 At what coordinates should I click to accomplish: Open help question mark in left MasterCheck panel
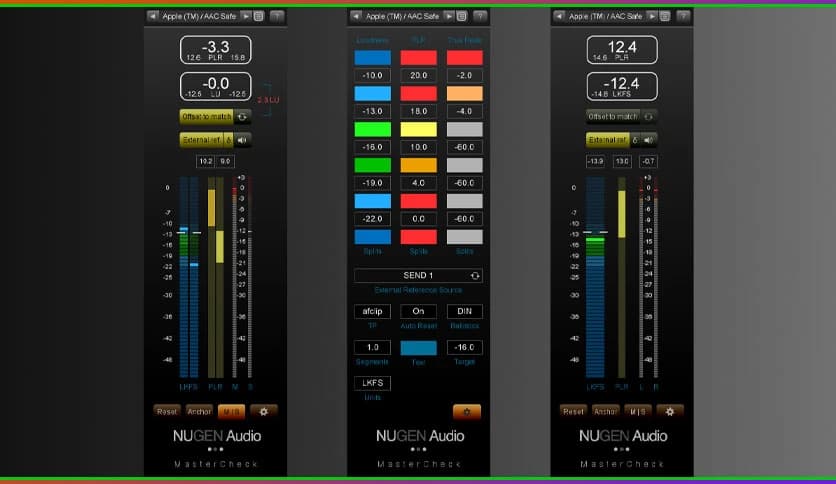[277, 17]
